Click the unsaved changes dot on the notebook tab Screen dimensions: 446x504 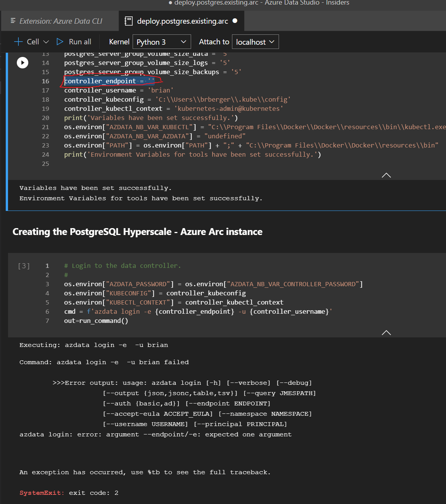click(x=235, y=21)
